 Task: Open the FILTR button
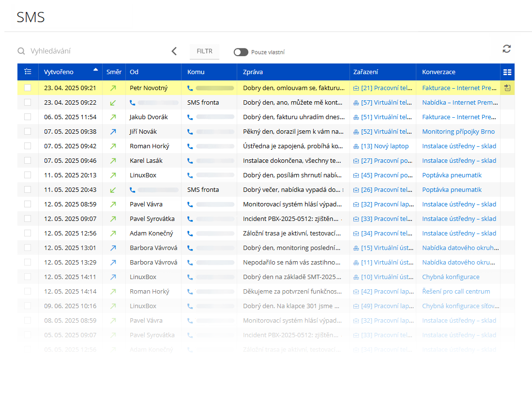(204, 51)
